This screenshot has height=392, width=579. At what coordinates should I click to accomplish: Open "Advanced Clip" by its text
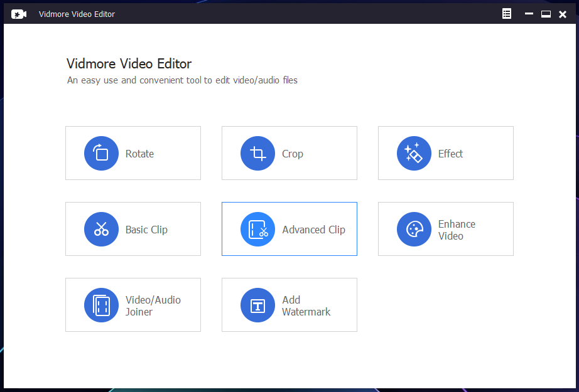313,230
